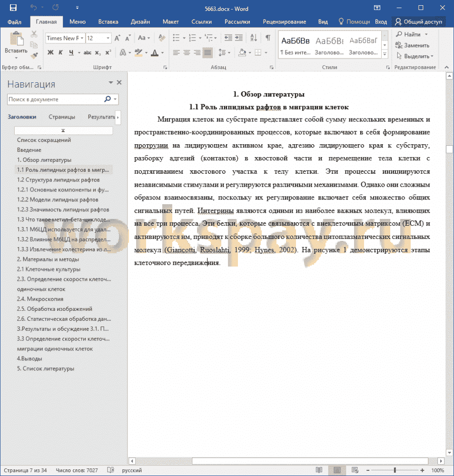Zoom out with the minus button
Viewport: 454px width, 476px height.
[368, 470]
